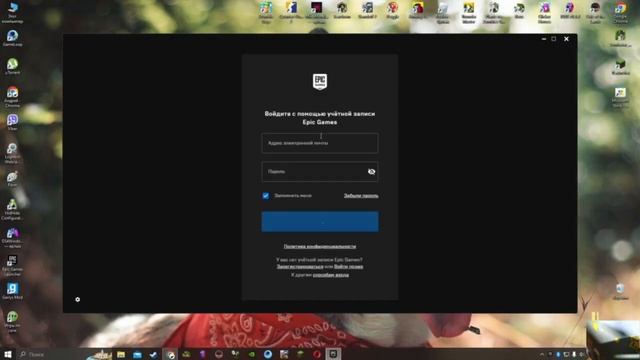Toggle the Запомнить меня checkbox

266,196
